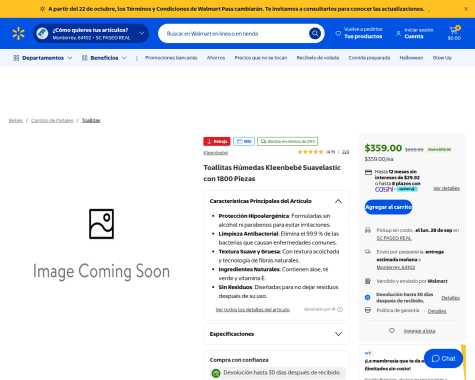Close the yellow Walmart Pass terms banner
The image size is (475, 380).
[x=466, y=9]
